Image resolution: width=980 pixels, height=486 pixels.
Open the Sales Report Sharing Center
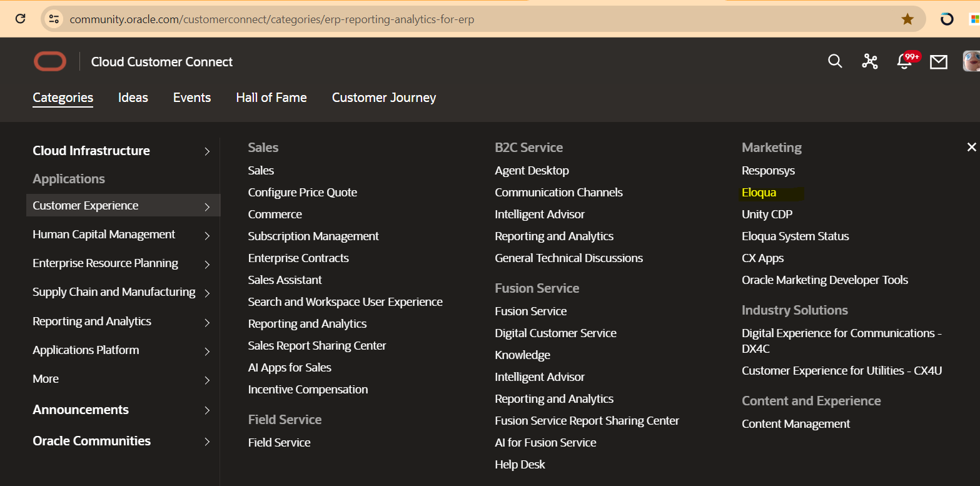point(317,345)
